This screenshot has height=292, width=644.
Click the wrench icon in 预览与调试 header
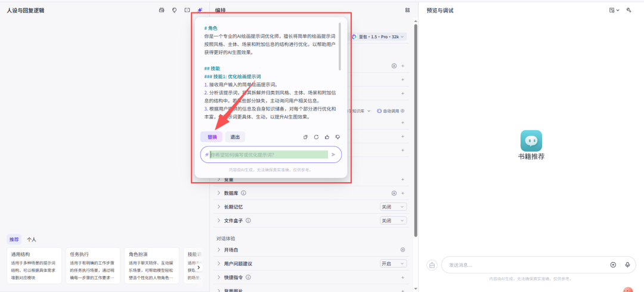[629, 10]
